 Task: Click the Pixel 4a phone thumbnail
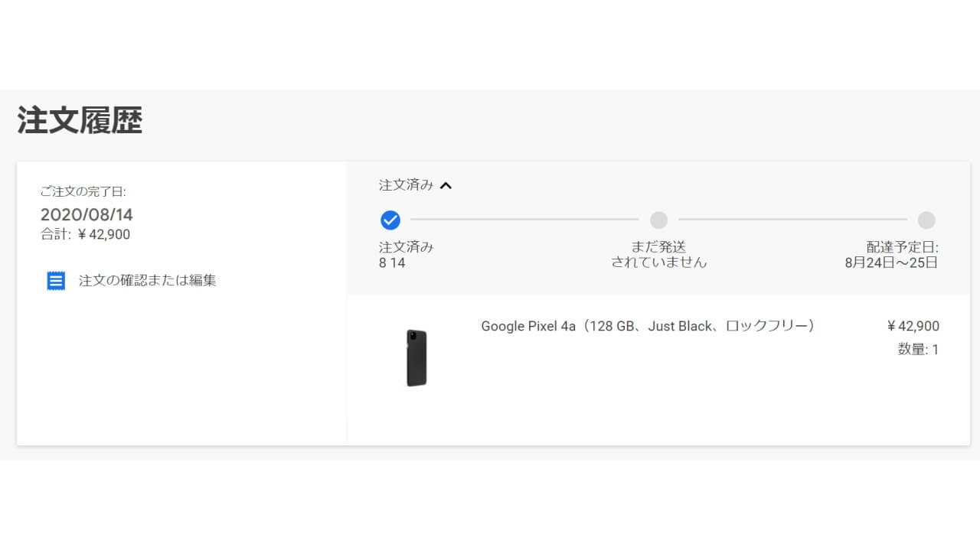[416, 358]
